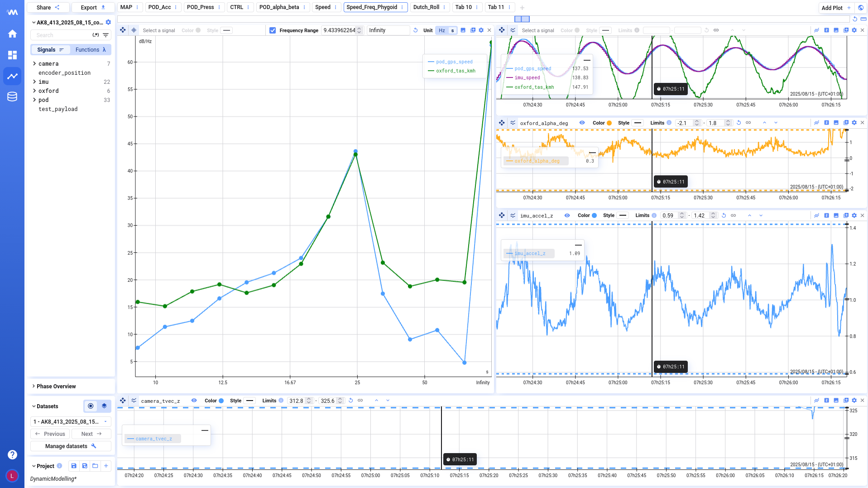
Task: Toggle visibility of oxford_alpha_deg signal
Action: [x=582, y=123]
